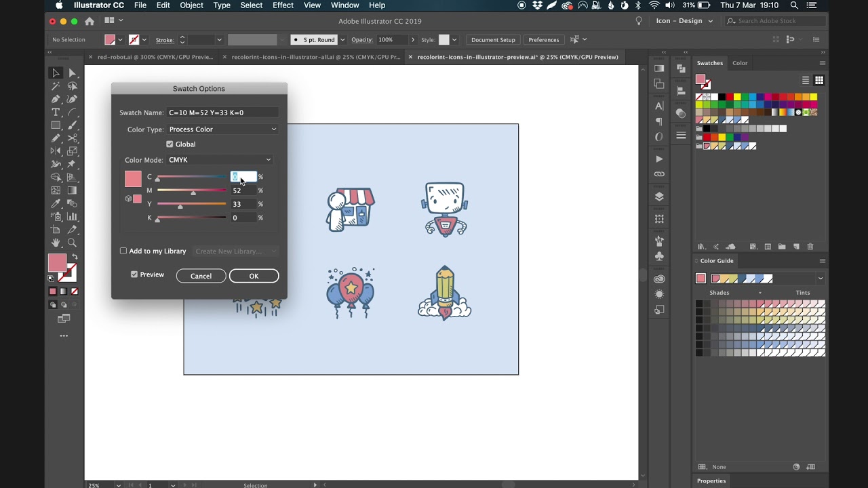Go to the Home screen icon

tap(90, 21)
